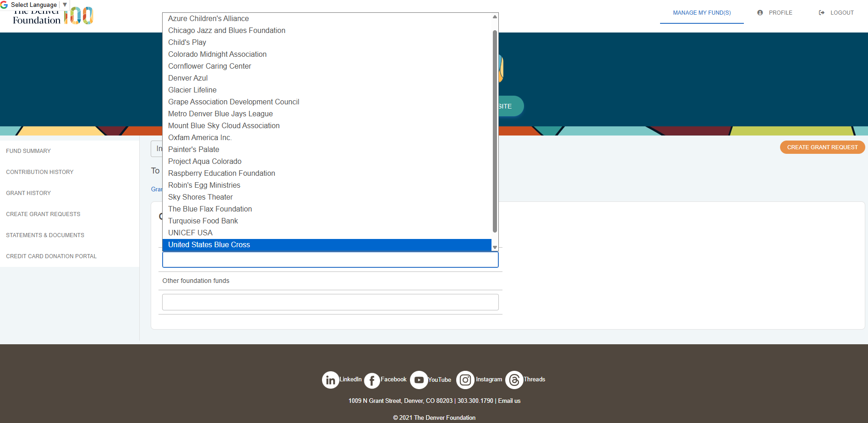Select Raspberry Education Foundation option
Image resolution: width=868 pixels, height=423 pixels.
tap(327, 174)
